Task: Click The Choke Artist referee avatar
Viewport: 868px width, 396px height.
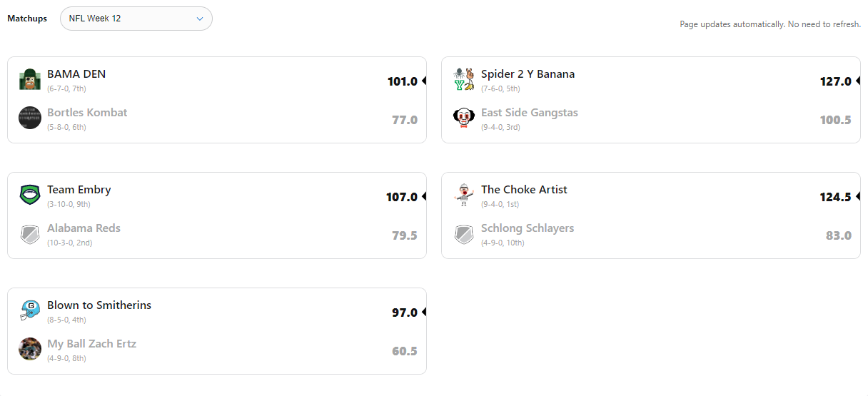Action: pyautogui.click(x=464, y=195)
